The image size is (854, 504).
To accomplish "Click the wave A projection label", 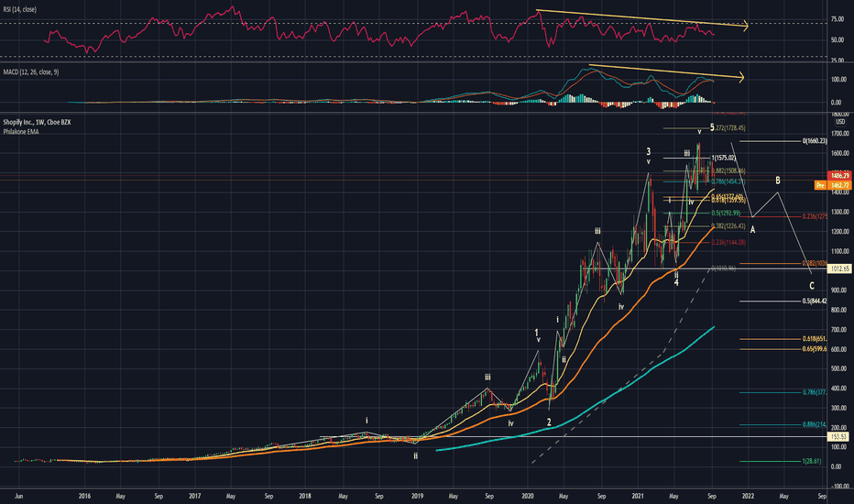I will tap(752, 230).
